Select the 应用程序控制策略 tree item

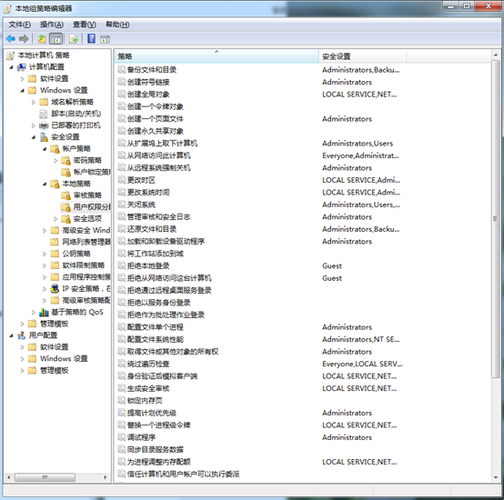[x=86, y=277]
